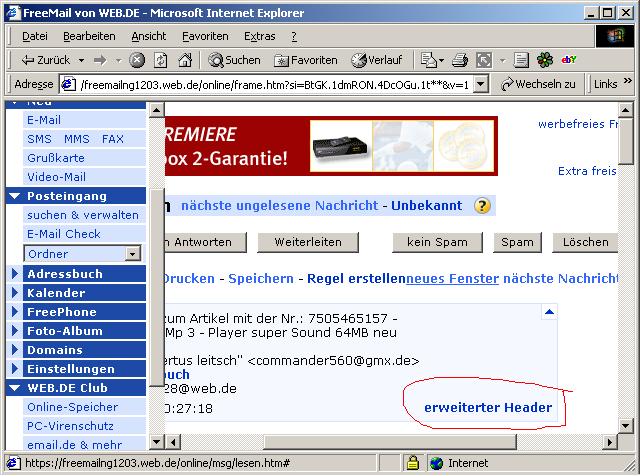
Task: Stop page loading with the Stop icon
Action: tap(137, 60)
